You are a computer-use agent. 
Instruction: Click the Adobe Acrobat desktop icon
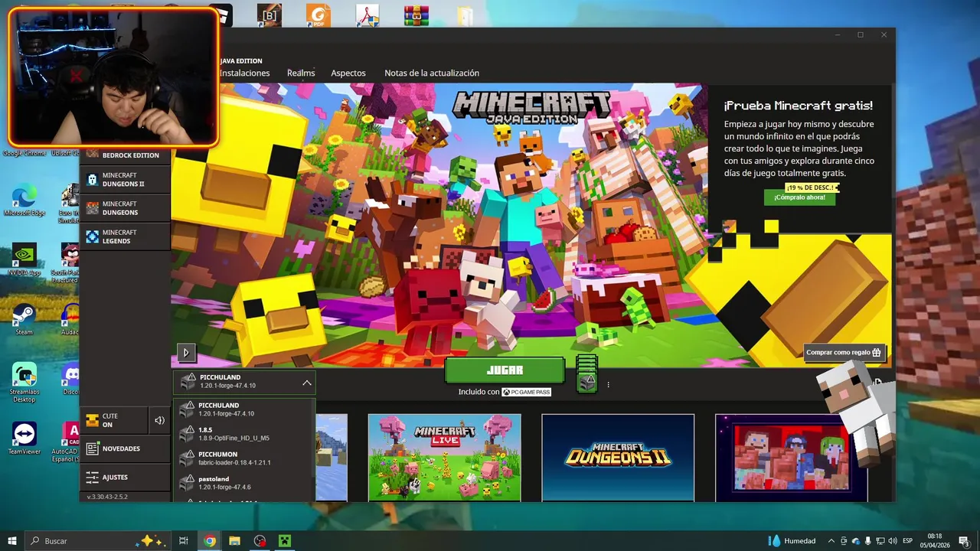tap(367, 15)
